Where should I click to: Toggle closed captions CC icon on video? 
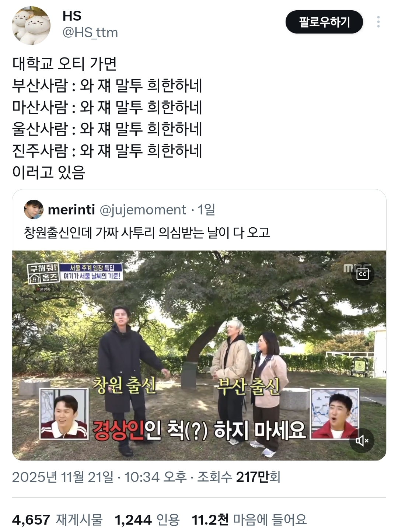pos(363,274)
